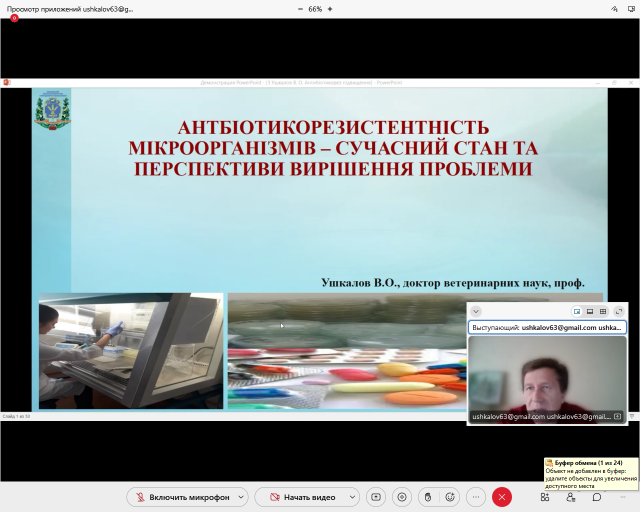Select the floating speaker view layout

[x=577, y=312]
